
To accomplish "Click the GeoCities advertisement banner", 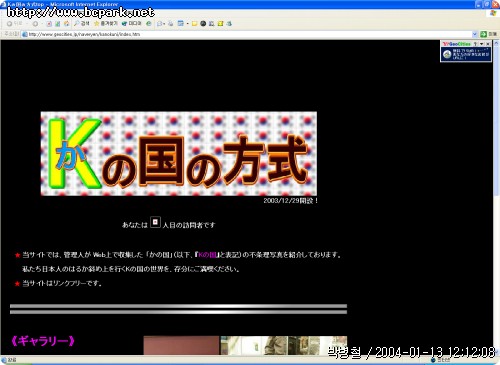I will [x=466, y=54].
